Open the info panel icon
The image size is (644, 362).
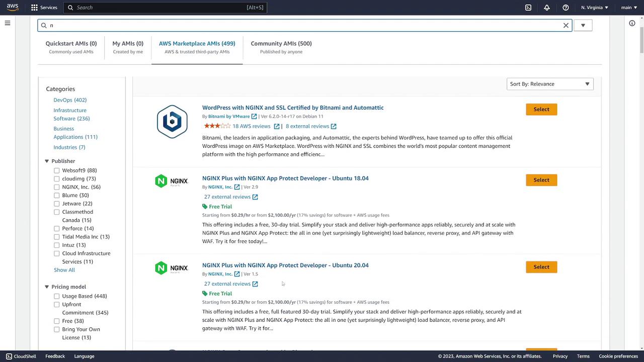632,23
